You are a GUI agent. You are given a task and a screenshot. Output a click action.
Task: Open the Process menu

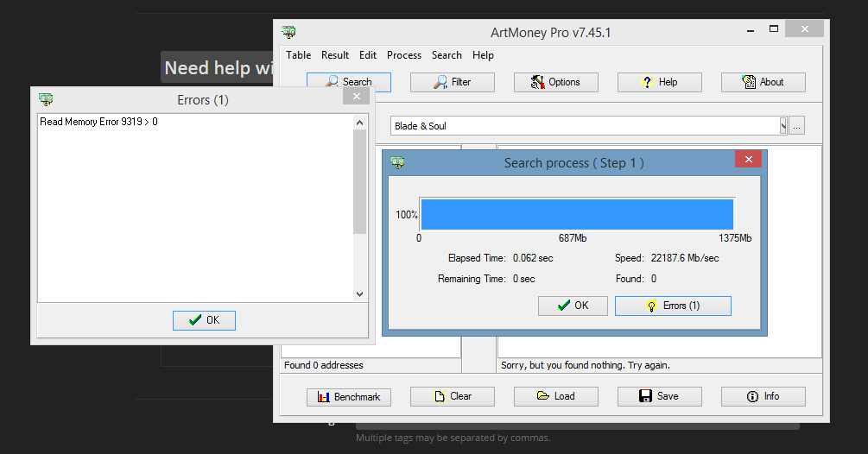404,55
